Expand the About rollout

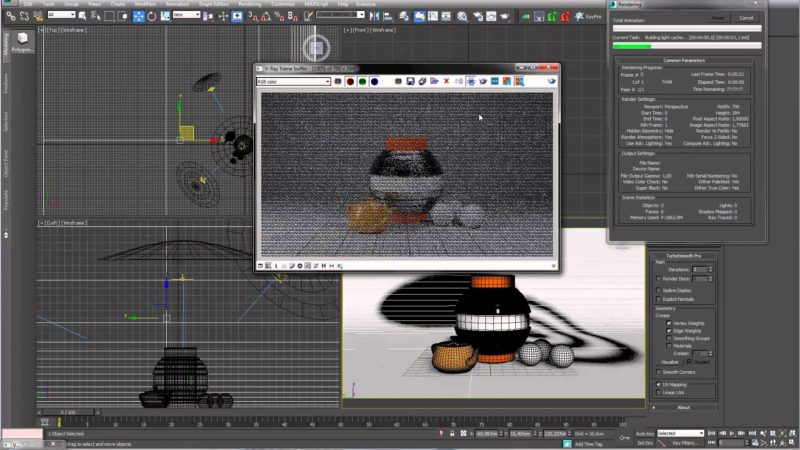tap(683, 407)
